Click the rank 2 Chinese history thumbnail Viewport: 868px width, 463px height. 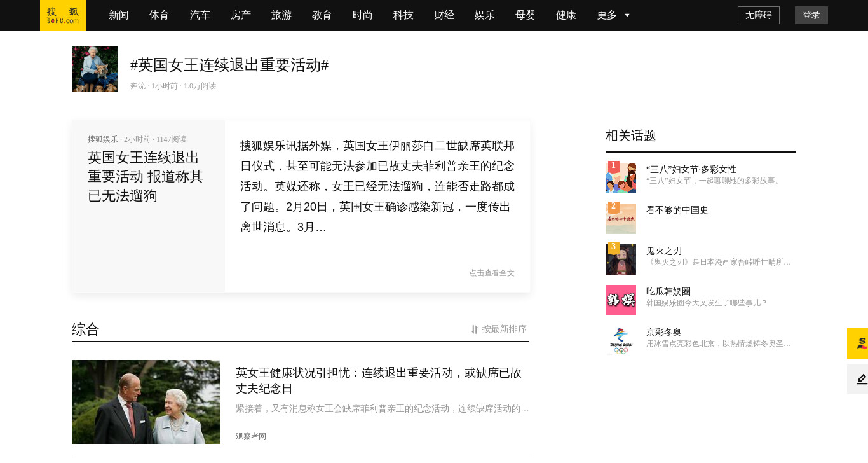coord(621,218)
